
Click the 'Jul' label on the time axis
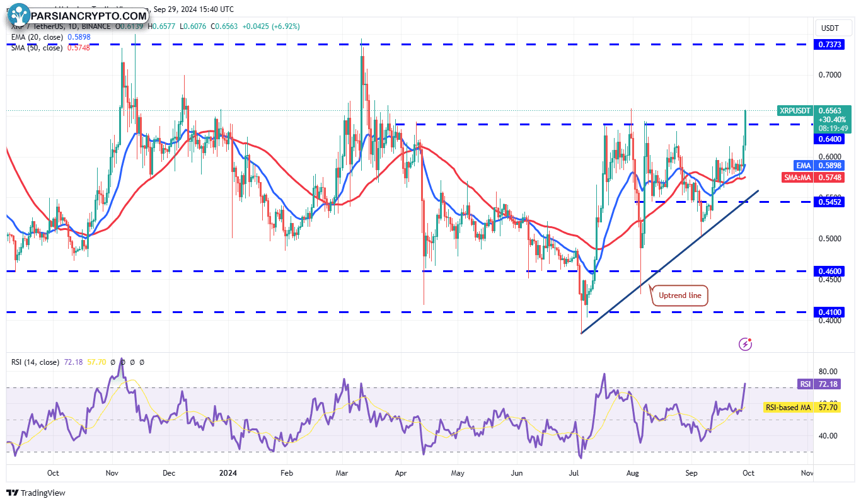tap(575, 472)
